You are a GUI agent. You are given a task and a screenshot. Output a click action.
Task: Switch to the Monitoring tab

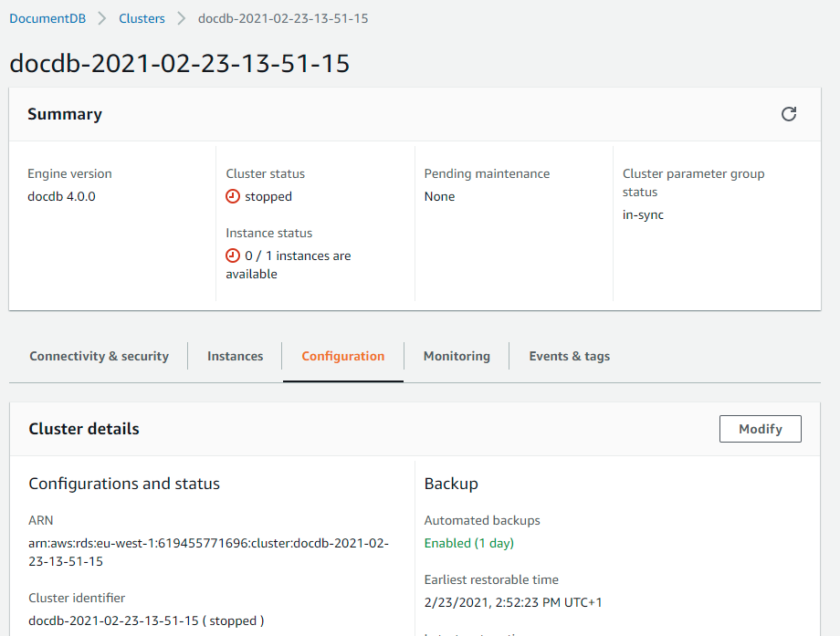[x=457, y=356]
